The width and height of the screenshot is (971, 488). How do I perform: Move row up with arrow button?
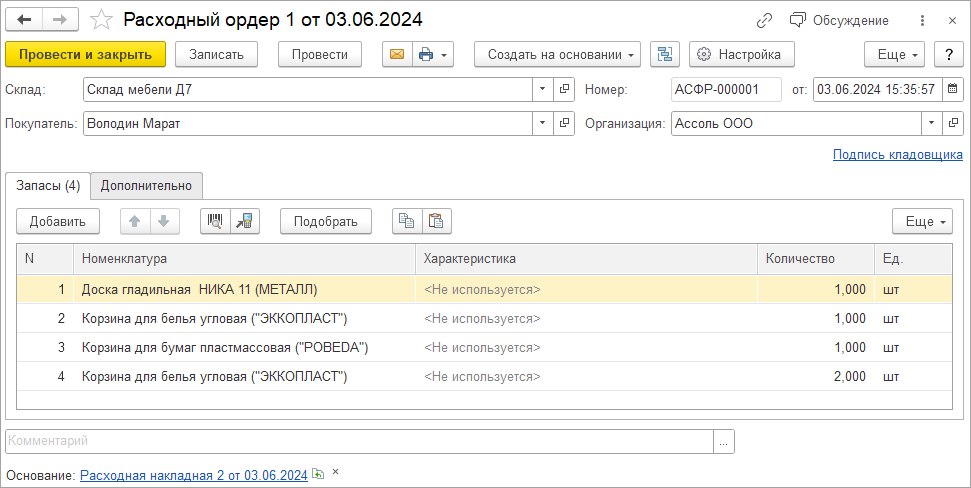tap(135, 222)
